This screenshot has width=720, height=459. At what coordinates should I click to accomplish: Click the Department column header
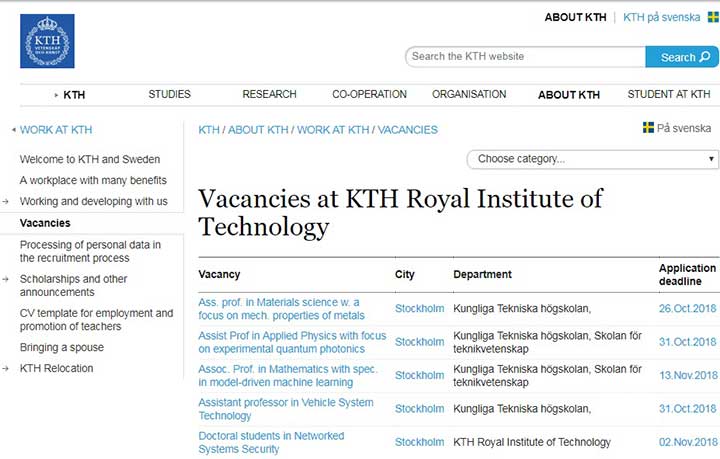click(482, 274)
